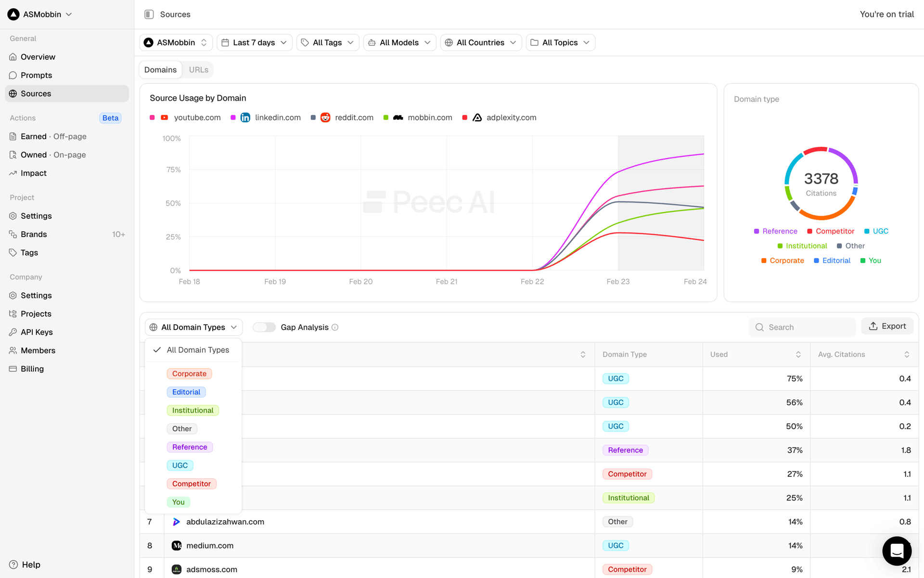Click the Adplexity icon in chart legend
This screenshot has width=924, height=578.
click(x=477, y=118)
